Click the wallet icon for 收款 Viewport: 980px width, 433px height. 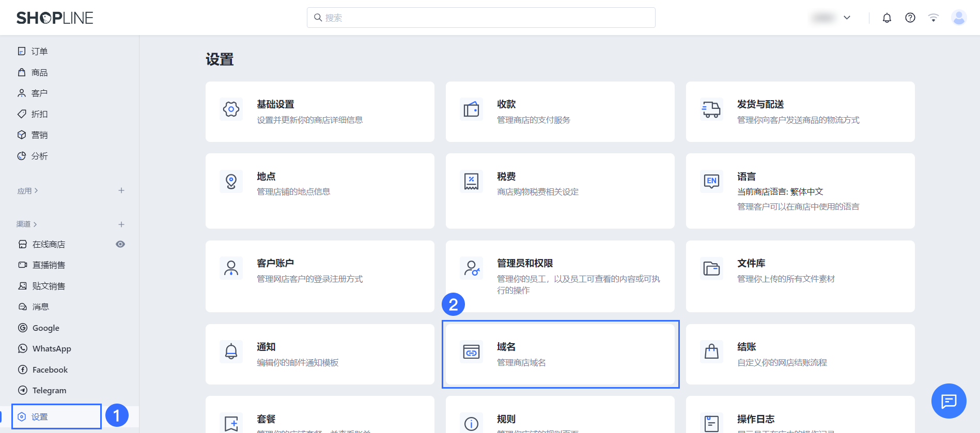(x=471, y=109)
